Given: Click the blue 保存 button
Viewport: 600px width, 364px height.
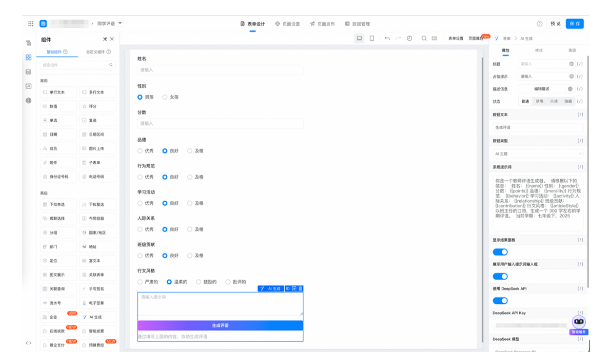Looking at the screenshot, I should click(x=575, y=24).
